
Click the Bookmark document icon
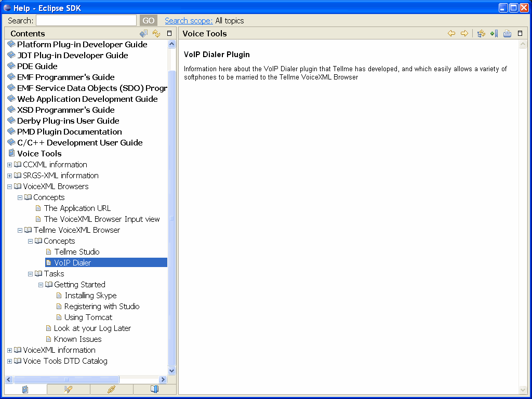(494, 33)
